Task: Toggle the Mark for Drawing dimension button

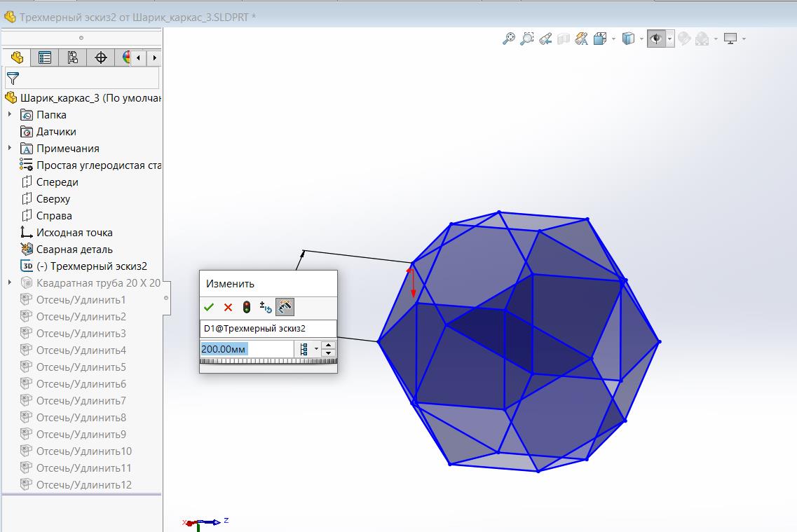Action: tap(285, 307)
